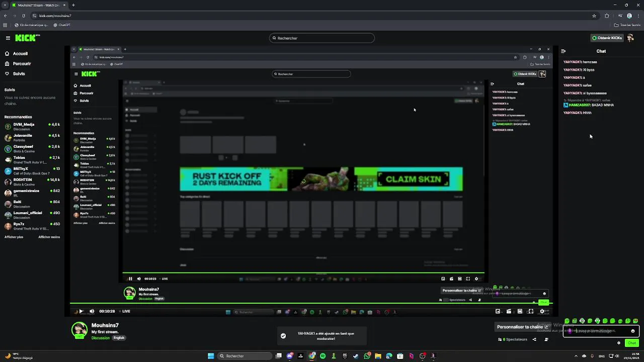Open the emoji picker in chat input
Viewport: 644px width, 362px height.
tap(632, 331)
